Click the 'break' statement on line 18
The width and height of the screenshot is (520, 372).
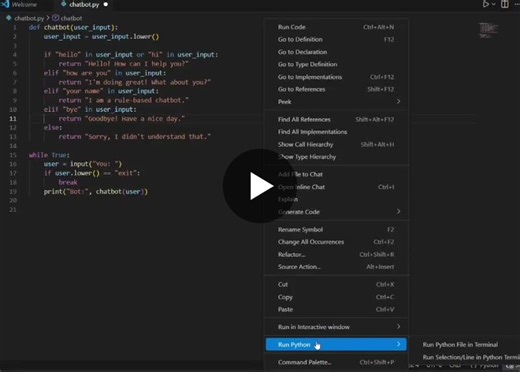[x=68, y=182]
